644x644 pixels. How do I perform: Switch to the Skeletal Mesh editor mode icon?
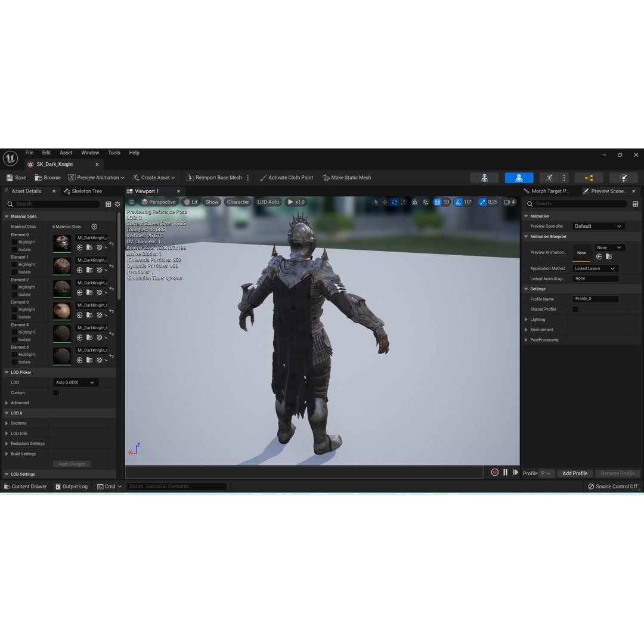coord(519,178)
